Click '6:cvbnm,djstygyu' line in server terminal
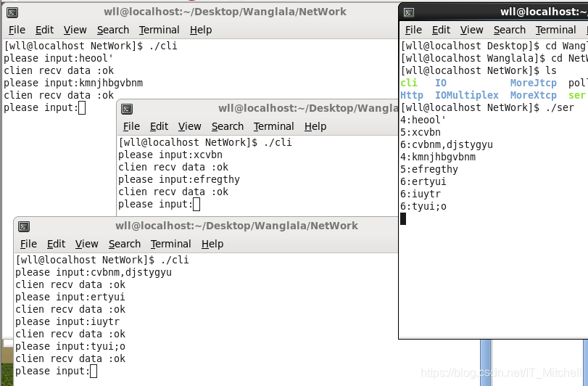 click(446, 145)
